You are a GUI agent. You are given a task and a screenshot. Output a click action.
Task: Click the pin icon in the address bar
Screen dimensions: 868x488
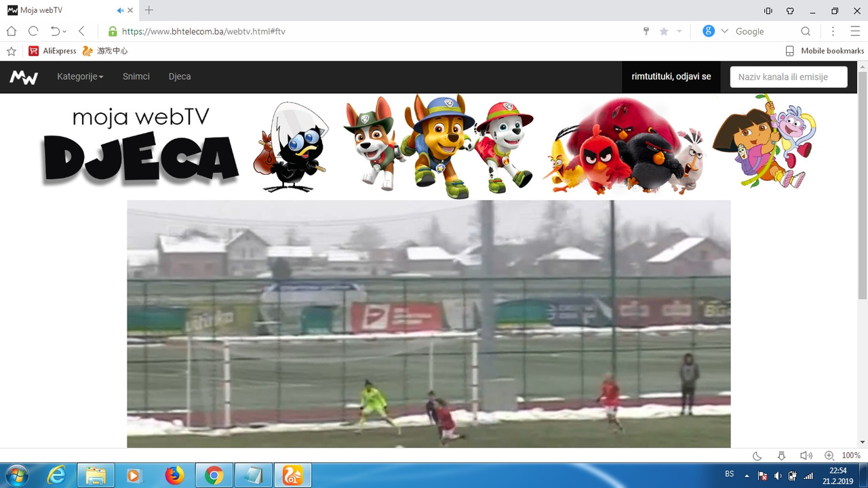click(646, 31)
